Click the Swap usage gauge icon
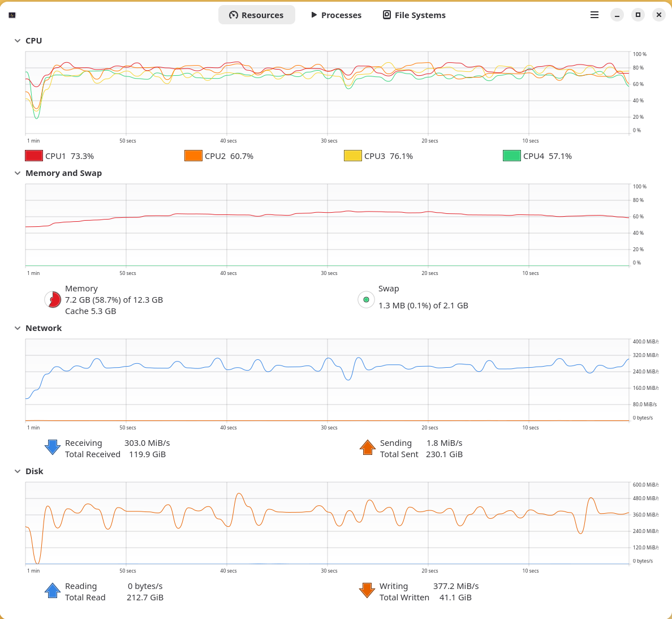This screenshot has height=619, width=672. tap(366, 300)
